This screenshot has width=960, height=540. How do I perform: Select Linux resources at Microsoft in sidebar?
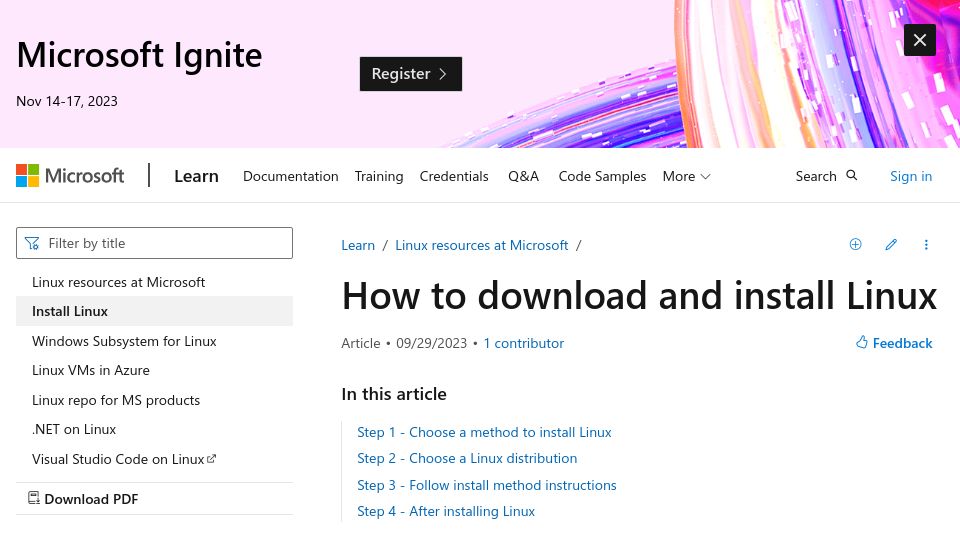tap(118, 282)
